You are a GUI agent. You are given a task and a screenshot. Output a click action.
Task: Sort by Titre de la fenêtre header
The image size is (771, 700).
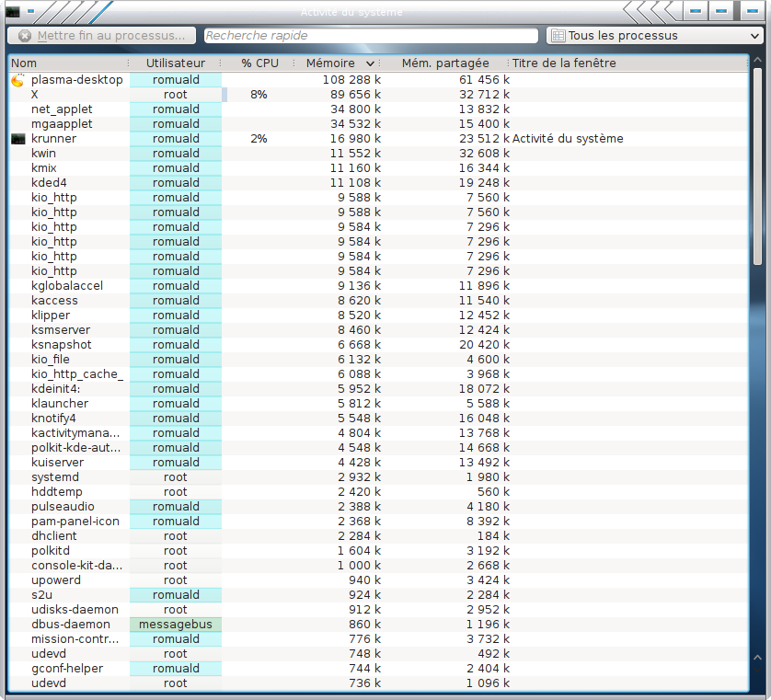coord(564,63)
